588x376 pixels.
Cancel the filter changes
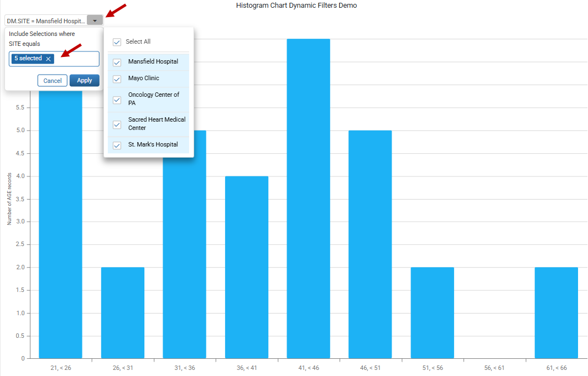[x=53, y=81]
